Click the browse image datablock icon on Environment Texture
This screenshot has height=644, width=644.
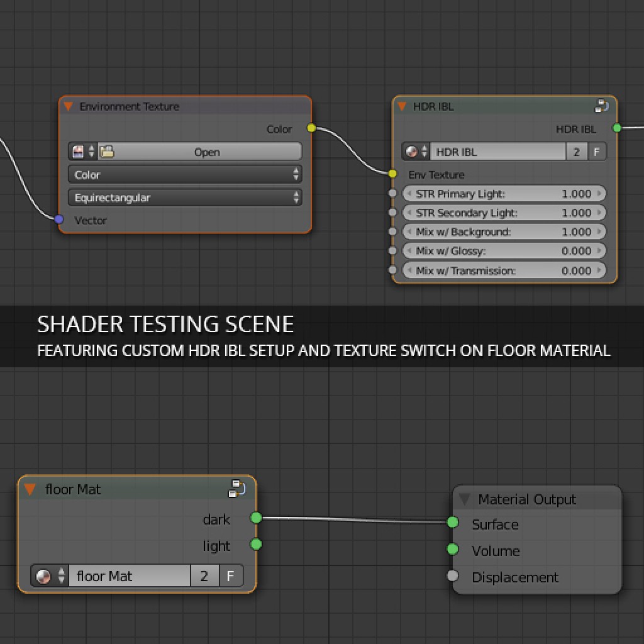pos(79,151)
